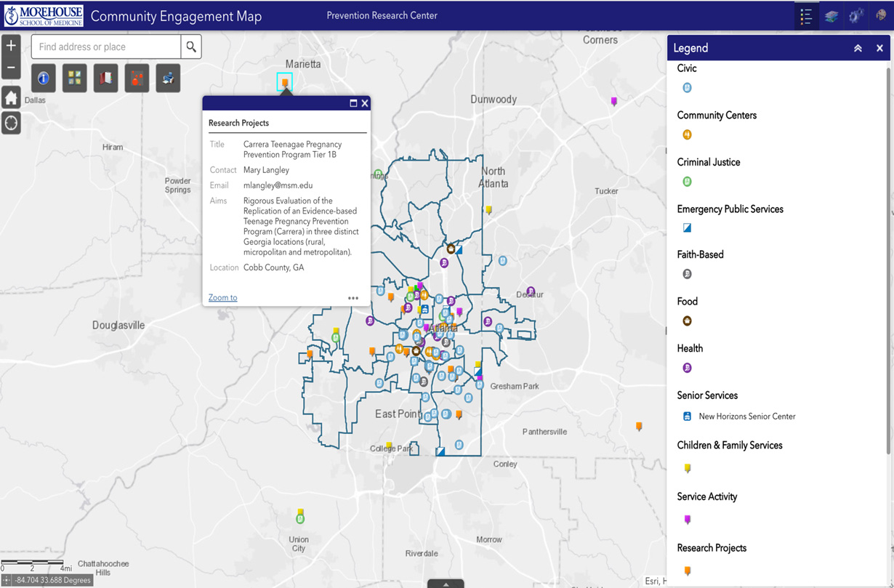Click the locate-me target button
The width and height of the screenshot is (894, 588).
(x=11, y=123)
